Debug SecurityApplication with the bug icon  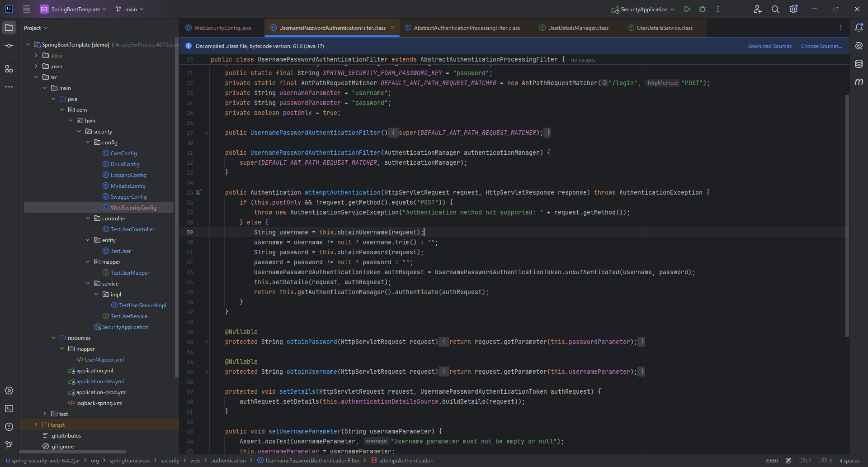(x=703, y=9)
